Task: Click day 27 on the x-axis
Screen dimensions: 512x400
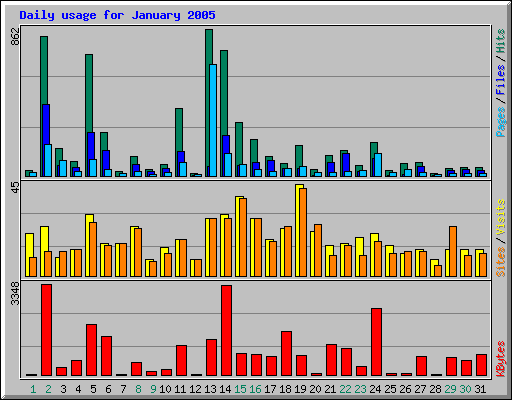Action: (x=420, y=389)
